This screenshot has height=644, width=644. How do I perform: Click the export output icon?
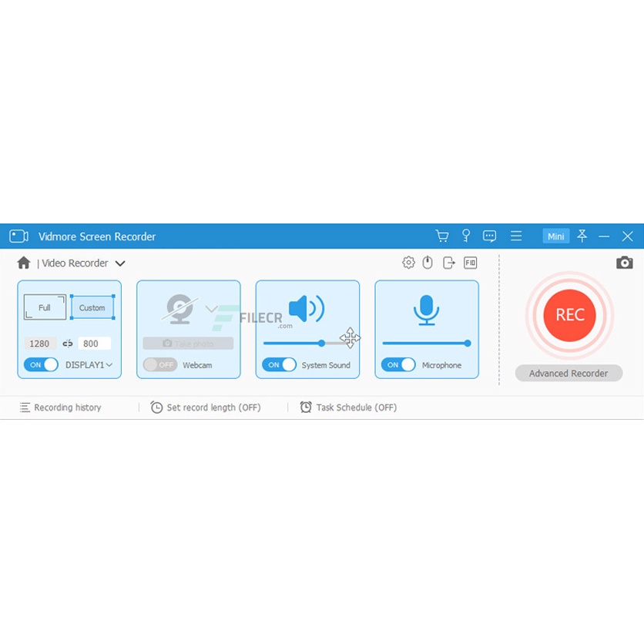click(449, 263)
